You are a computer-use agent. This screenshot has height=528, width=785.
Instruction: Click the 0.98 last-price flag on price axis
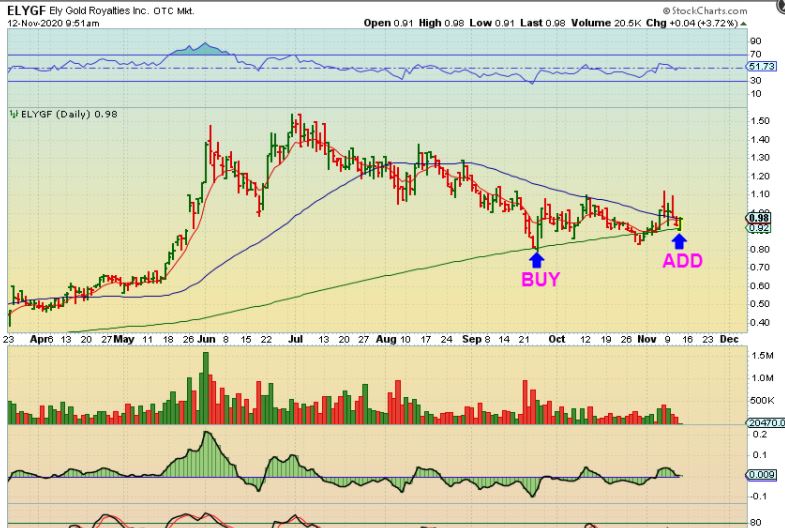759,218
